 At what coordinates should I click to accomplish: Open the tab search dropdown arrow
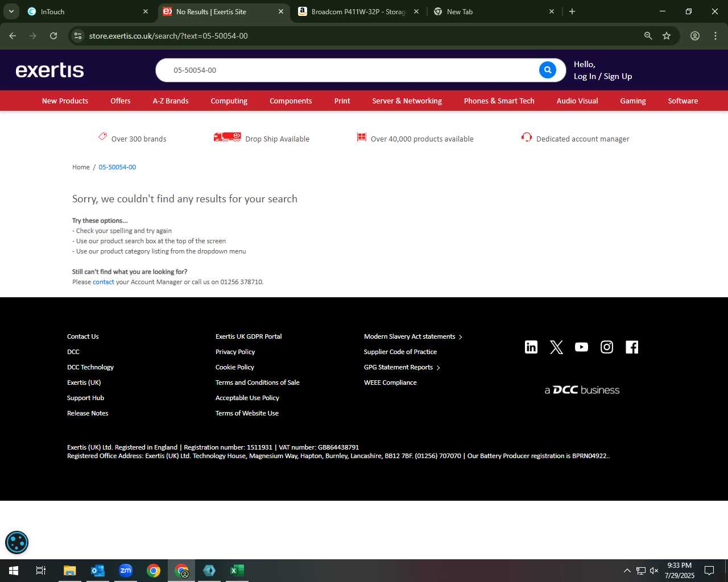point(11,11)
